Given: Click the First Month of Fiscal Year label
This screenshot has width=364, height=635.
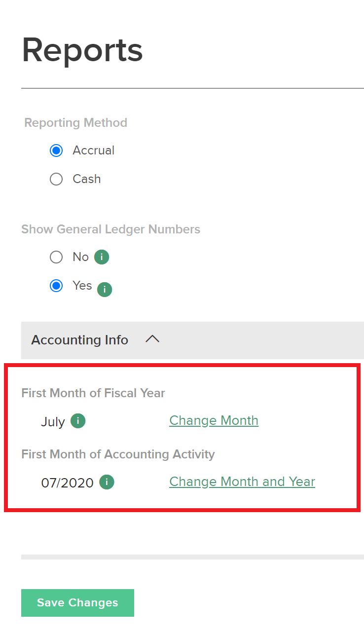Looking at the screenshot, I should pos(93,393).
